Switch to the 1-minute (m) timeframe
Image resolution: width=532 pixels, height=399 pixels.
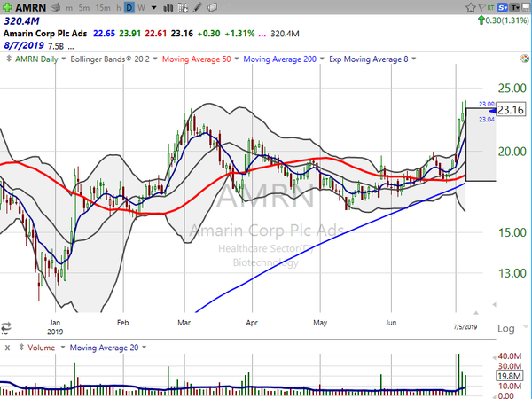pos(69,8)
